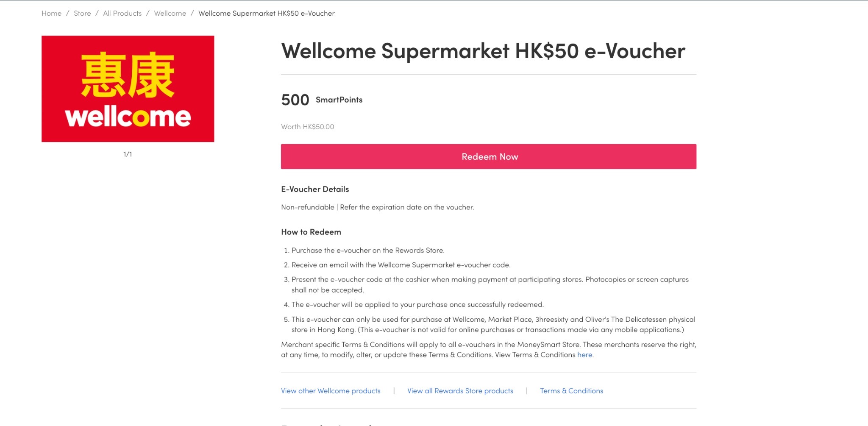Go to the Store breadcrumb
This screenshot has width=868, height=426.
tap(82, 13)
